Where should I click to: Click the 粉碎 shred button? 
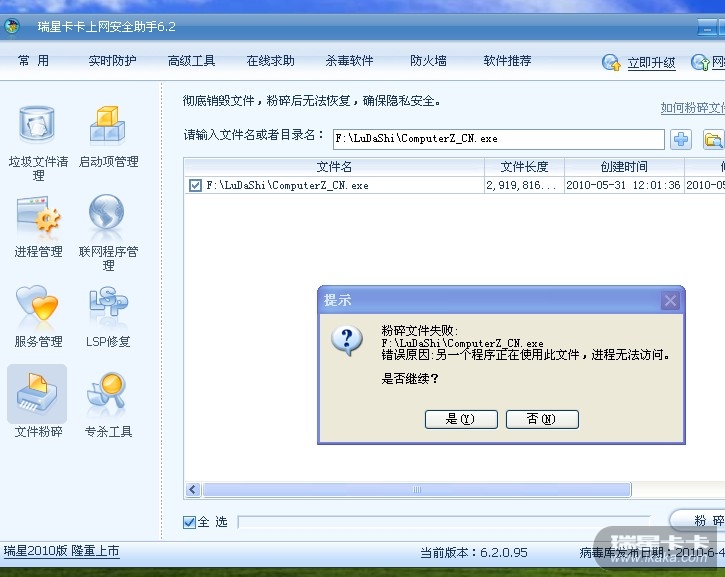[698, 521]
